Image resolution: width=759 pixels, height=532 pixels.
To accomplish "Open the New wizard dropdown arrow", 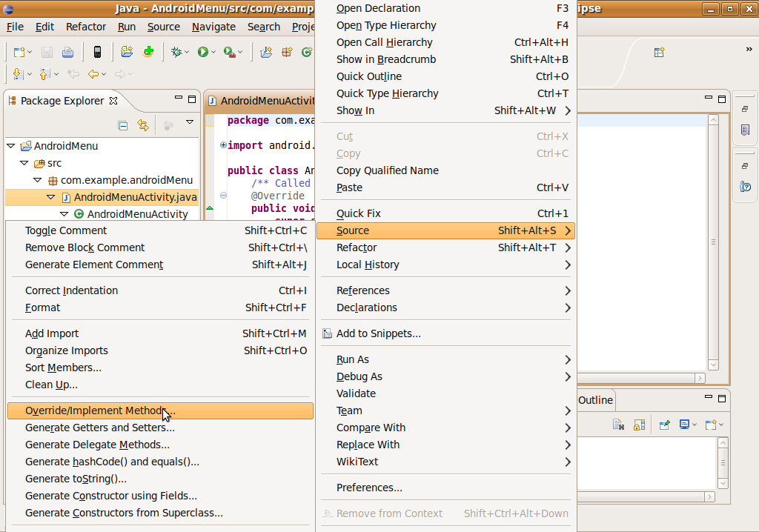I will [30, 53].
